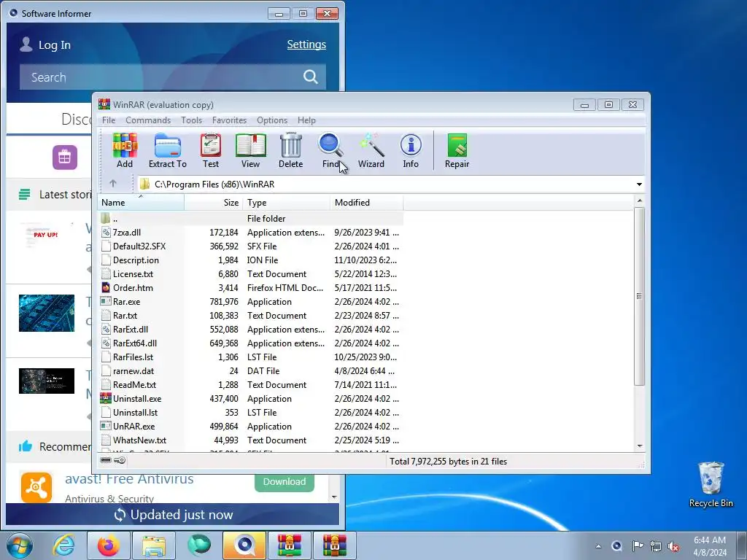Go up one folder level arrow
Image resolution: width=747 pixels, height=560 pixels.
113,183
